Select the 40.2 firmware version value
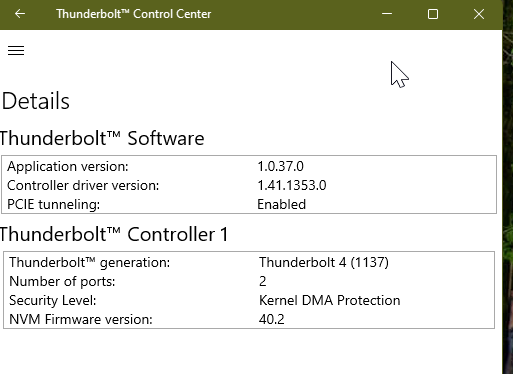This screenshot has height=374, width=513. [271, 319]
